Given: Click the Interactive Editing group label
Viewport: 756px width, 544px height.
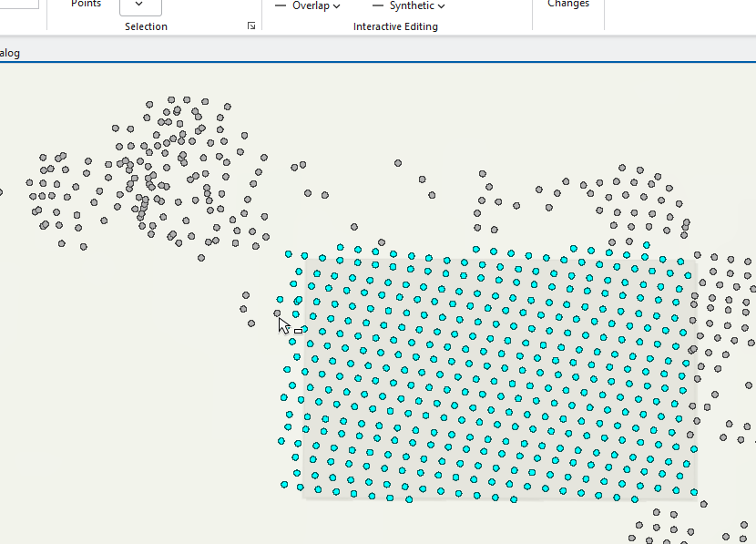Looking at the screenshot, I should click(x=395, y=26).
